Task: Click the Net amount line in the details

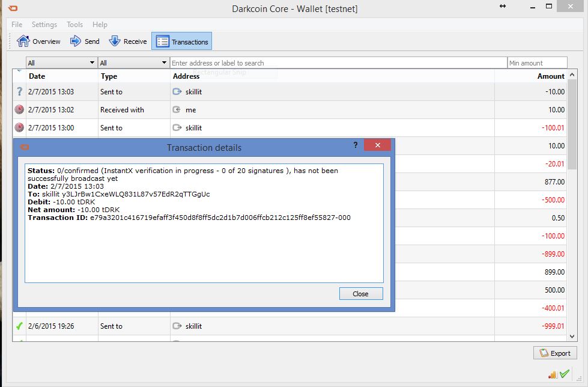Action: (74, 210)
